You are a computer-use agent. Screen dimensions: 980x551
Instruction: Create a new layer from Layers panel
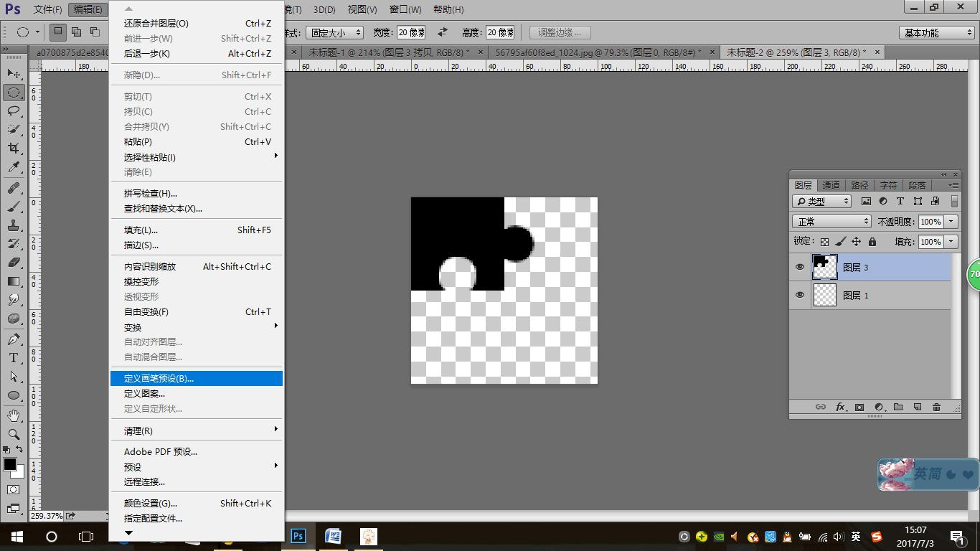point(917,407)
